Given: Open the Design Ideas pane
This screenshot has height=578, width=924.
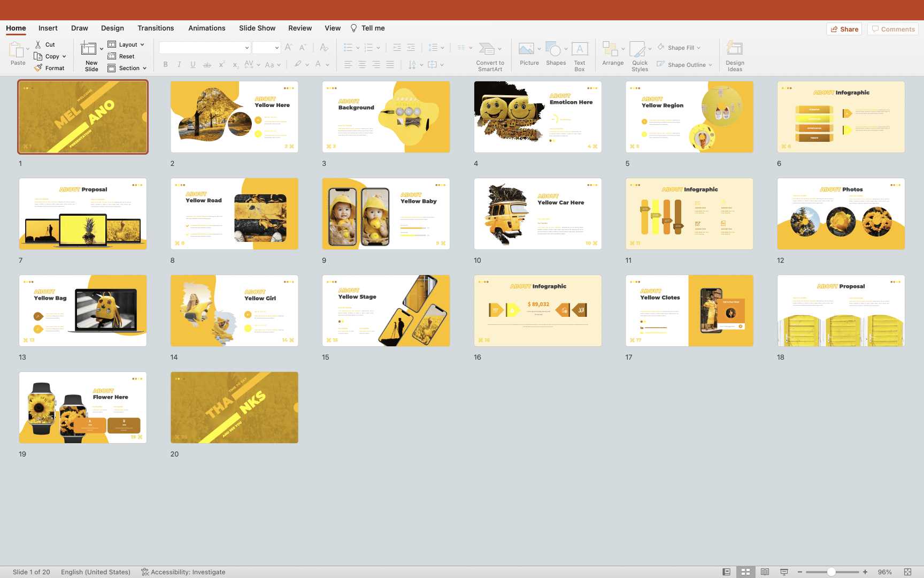Looking at the screenshot, I should pos(735,50).
